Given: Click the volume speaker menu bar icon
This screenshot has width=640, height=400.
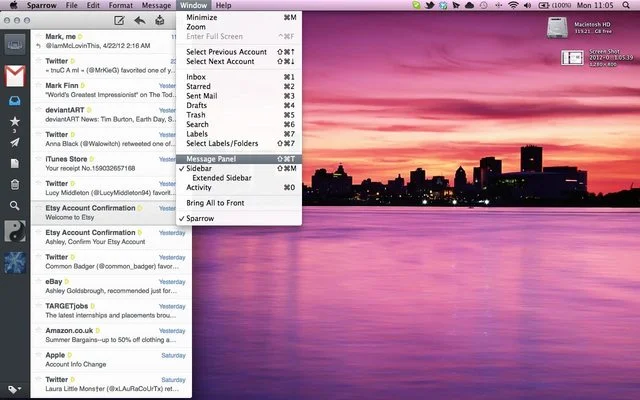Looking at the screenshot, I should click(527, 5).
